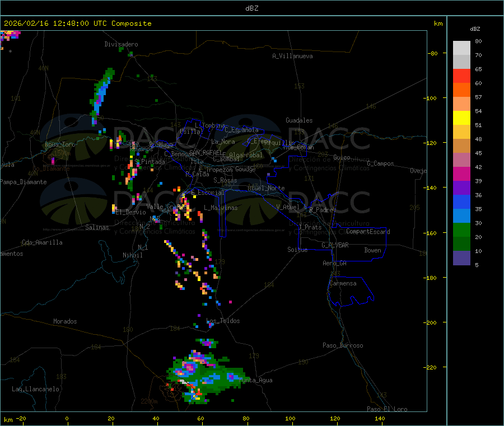This screenshot has height=426, width=504.
Task: Click the Agua_Toro map label
Action: coord(60,144)
